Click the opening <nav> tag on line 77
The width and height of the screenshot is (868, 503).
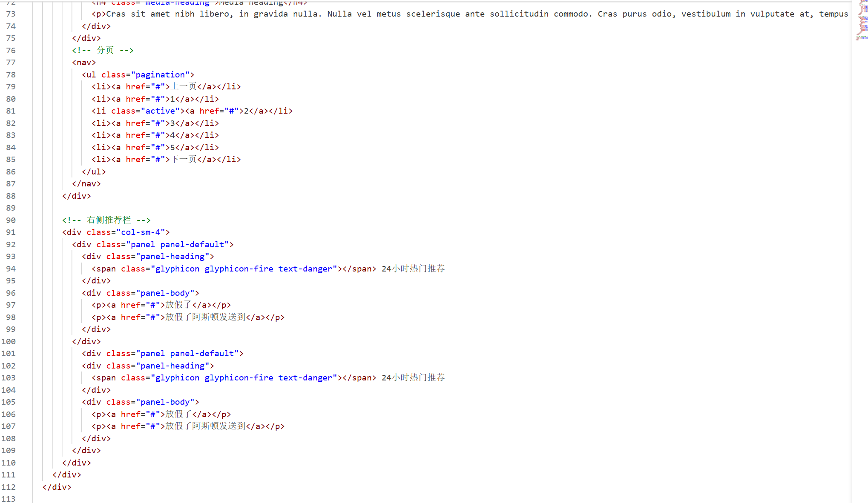point(84,62)
